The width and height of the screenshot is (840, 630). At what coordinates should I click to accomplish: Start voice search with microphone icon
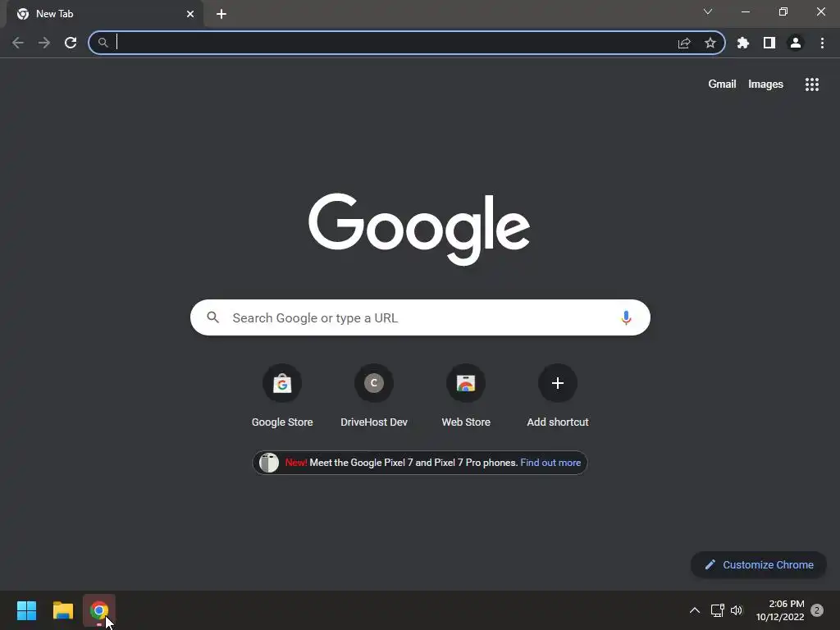pyautogui.click(x=626, y=317)
